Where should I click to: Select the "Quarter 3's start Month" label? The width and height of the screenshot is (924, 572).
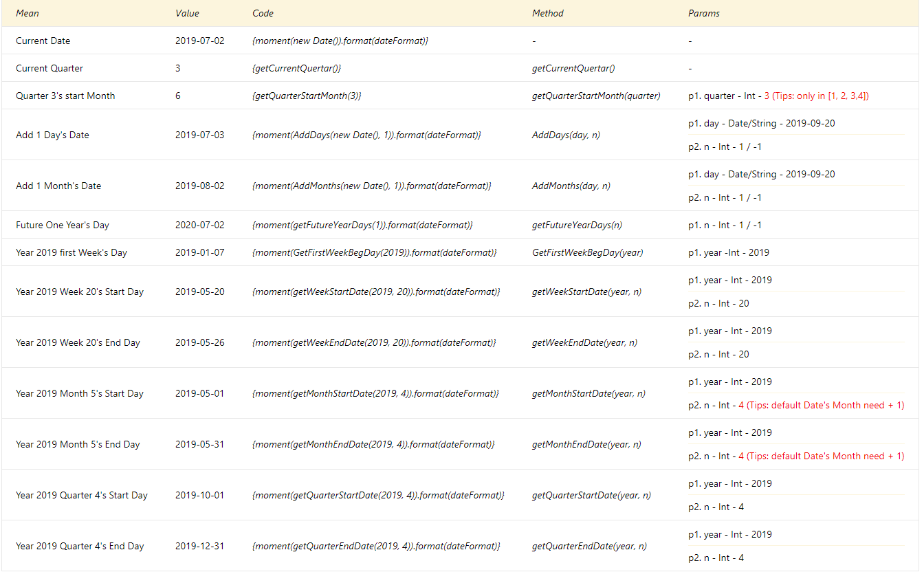point(65,96)
